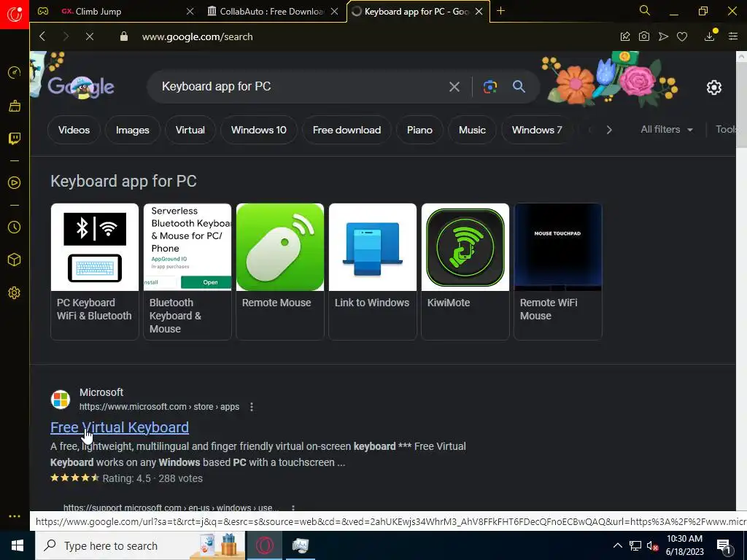The image size is (747, 560).
Task: Open GX Cleaner broom icon in sidebar
Action: 15,105
